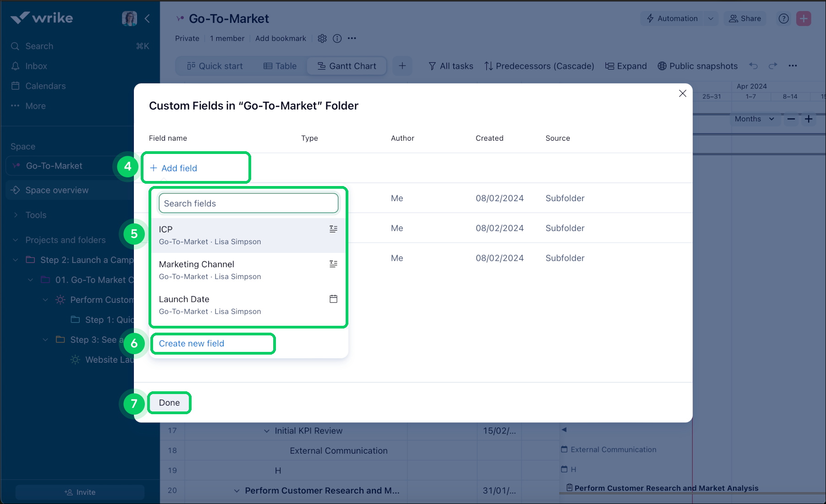
Task: Open the Automation dropdown arrow
Action: [711, 18]
